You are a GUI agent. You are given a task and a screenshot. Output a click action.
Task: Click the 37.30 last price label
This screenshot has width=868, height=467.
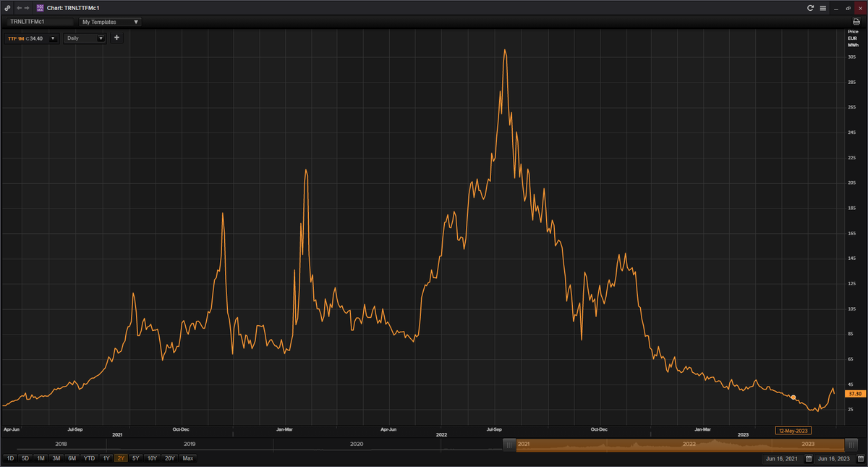click(x=854, y=393)
